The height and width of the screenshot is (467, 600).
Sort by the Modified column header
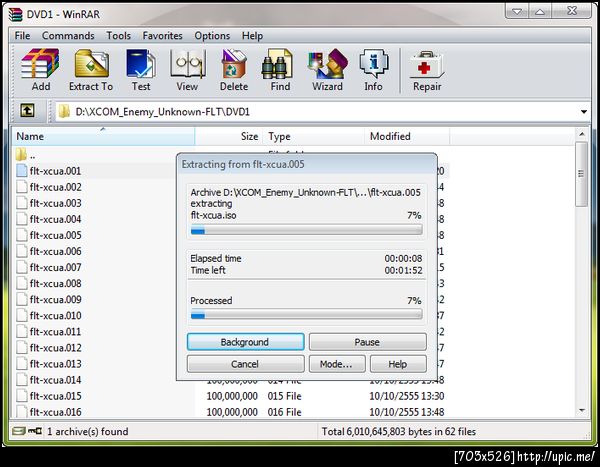(x=407, y=136)
